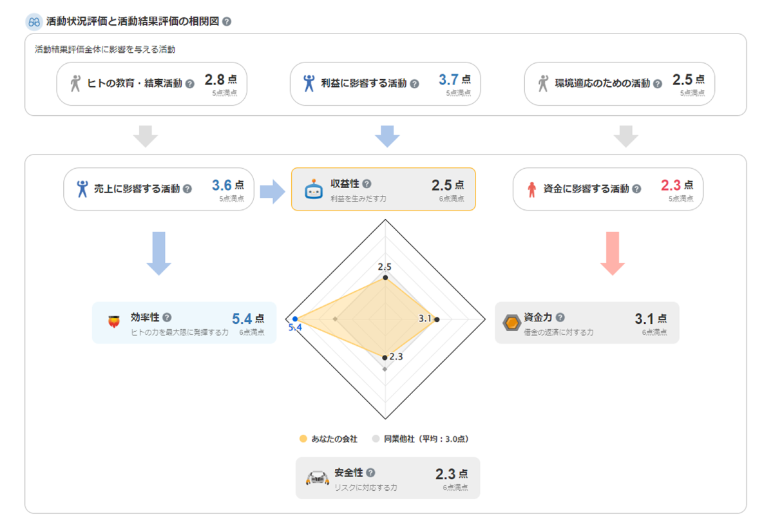Select the 資金に影響する活動 card

coord(608,189)
